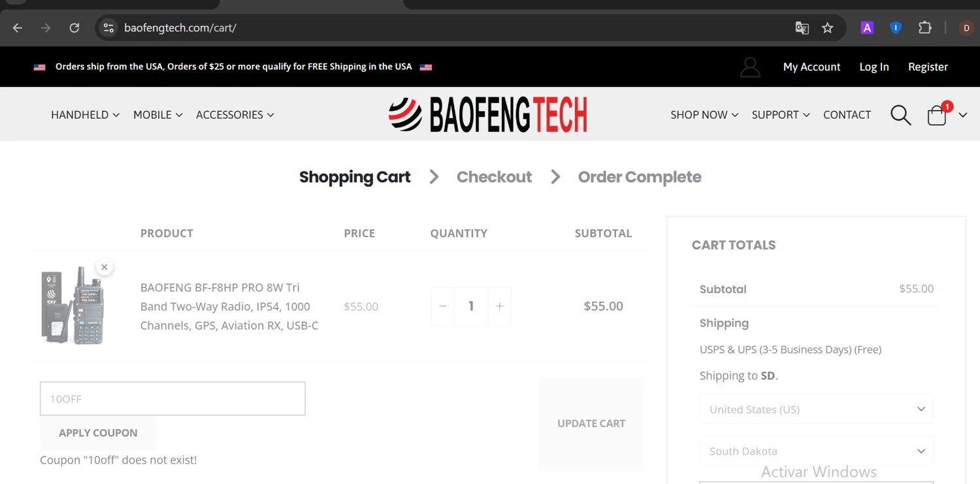This screenshot has width=980, height=484.
Task: Click the coupon code input field
Action: point(172,398)
